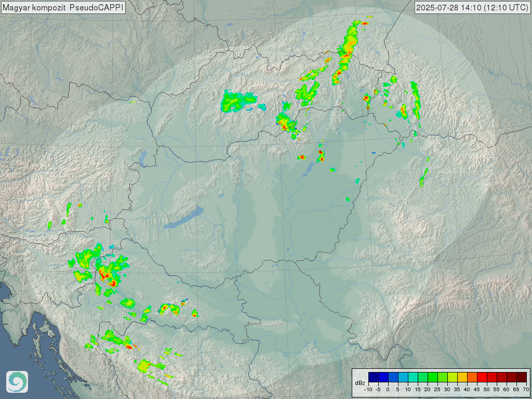
Task: Click the '40' legend scale value
Action: pyautogui.click(x=467, y=390)
